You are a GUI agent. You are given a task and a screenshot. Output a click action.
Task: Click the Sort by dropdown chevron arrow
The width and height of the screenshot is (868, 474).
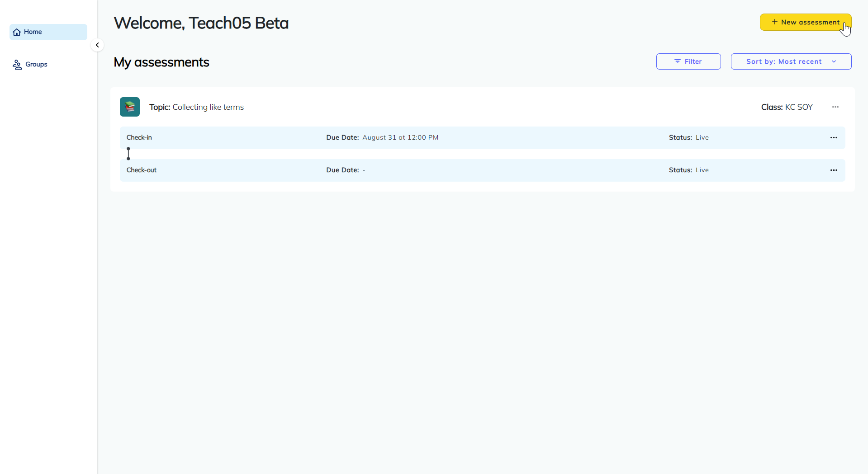(x=834, y=61)
